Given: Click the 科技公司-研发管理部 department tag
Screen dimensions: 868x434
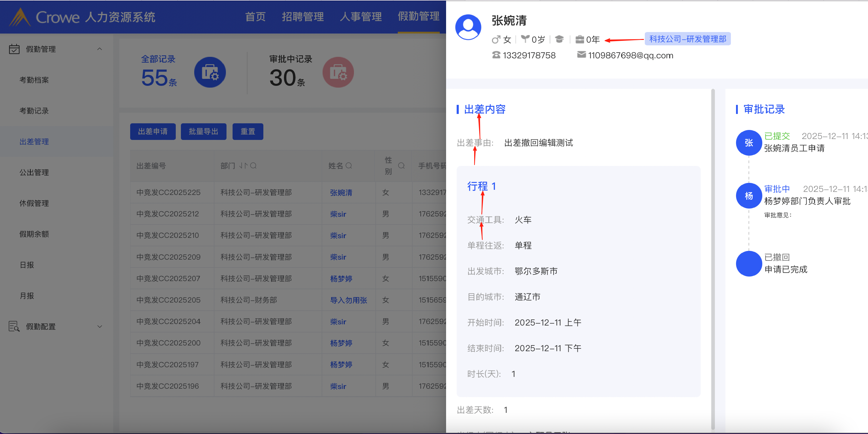Looking at the screenshot, I should (687, 39).
